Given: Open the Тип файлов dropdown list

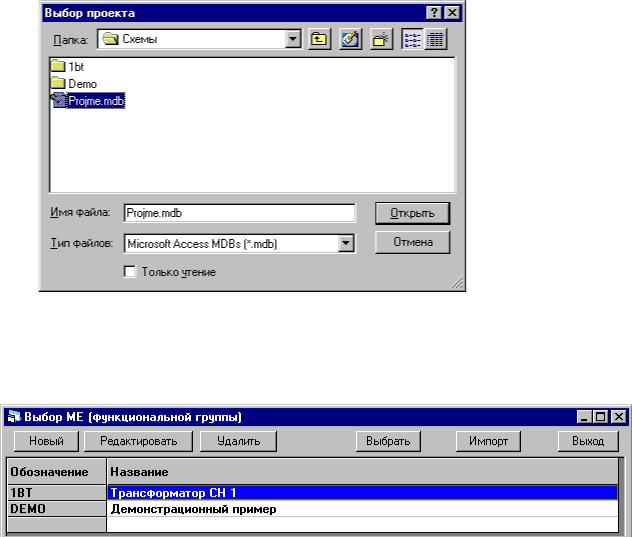Looking at the screenshot, I should pos(347,242).
